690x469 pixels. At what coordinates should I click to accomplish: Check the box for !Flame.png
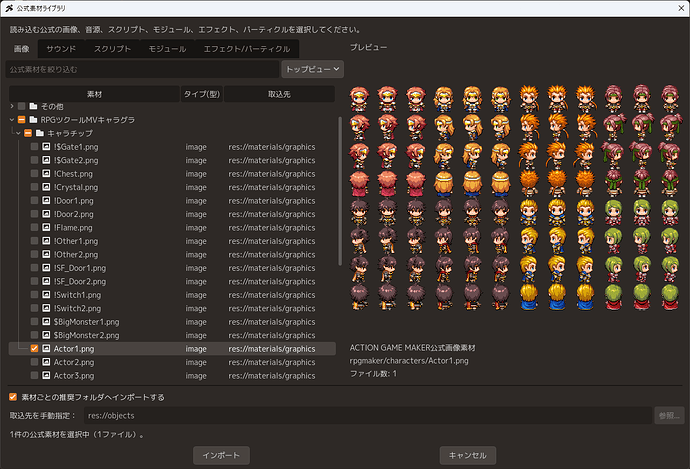[x=34, y=227]
